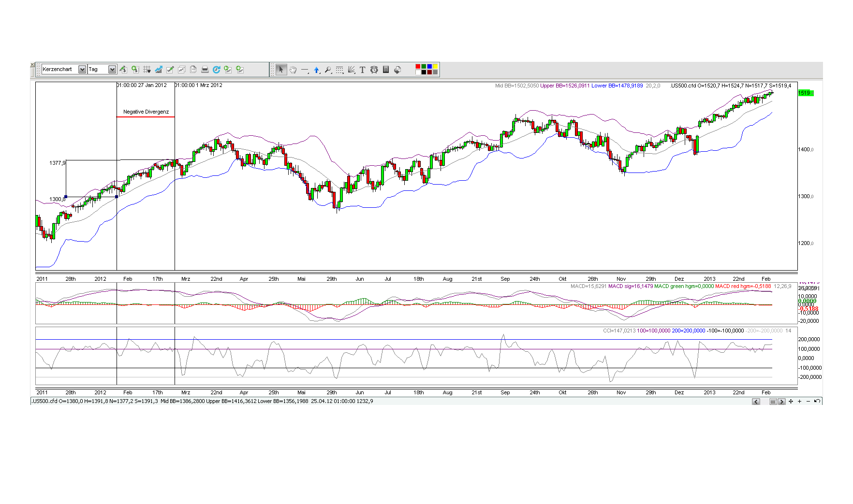Select the blue up-arrow marker tool
This screenshot has width=853, height=504.
click(316, 70)
